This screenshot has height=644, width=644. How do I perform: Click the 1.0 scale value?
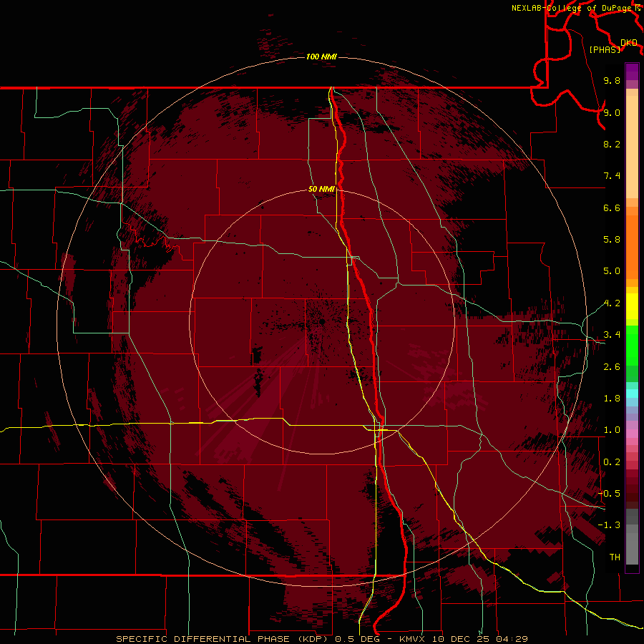612,430
